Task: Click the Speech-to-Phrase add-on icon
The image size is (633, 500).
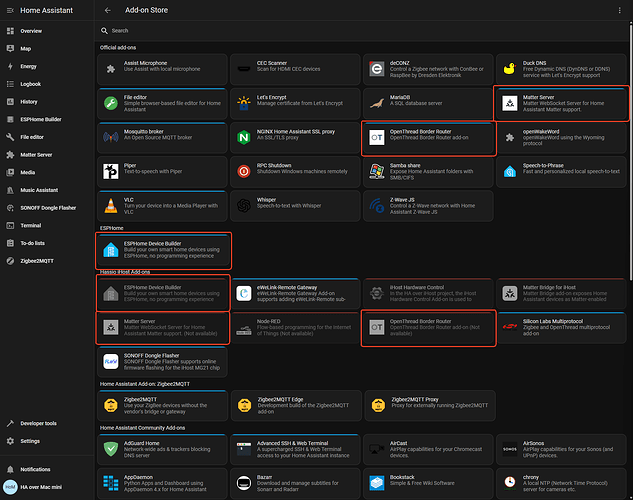Action: tap(510, 172)
